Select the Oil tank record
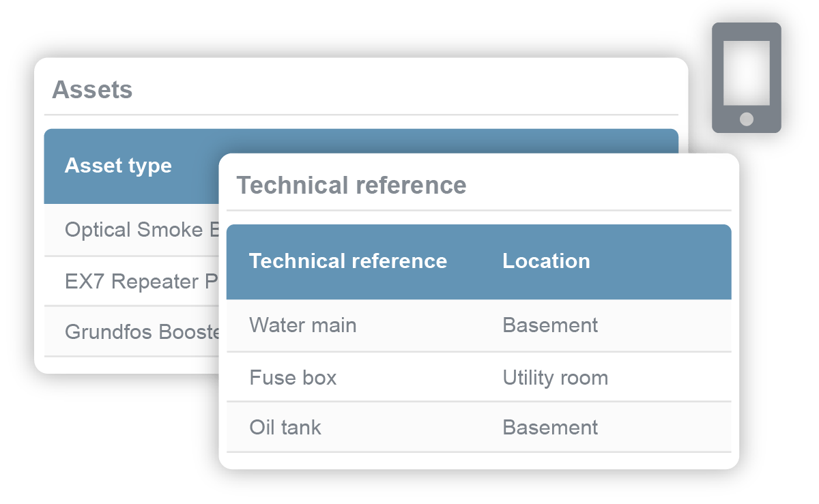Image resolution: width=819 pixels, height=504 pixels. 285,428
